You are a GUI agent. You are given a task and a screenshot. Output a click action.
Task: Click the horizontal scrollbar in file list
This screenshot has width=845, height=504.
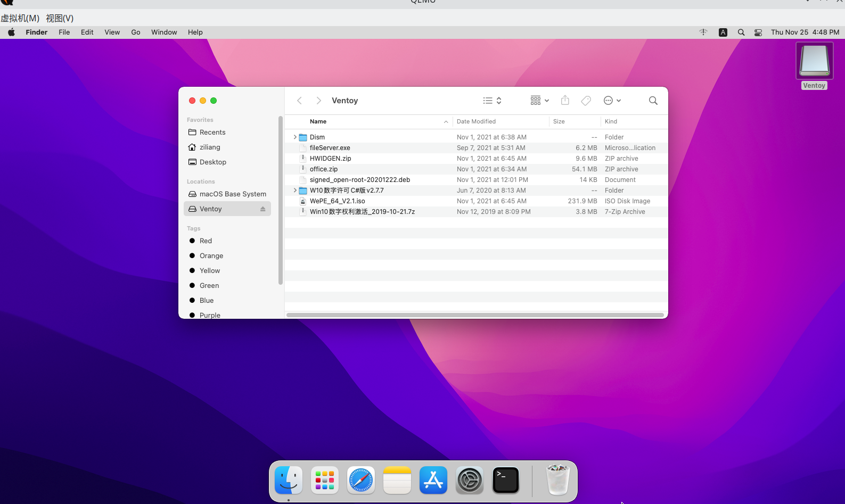(x=475, y=315)
